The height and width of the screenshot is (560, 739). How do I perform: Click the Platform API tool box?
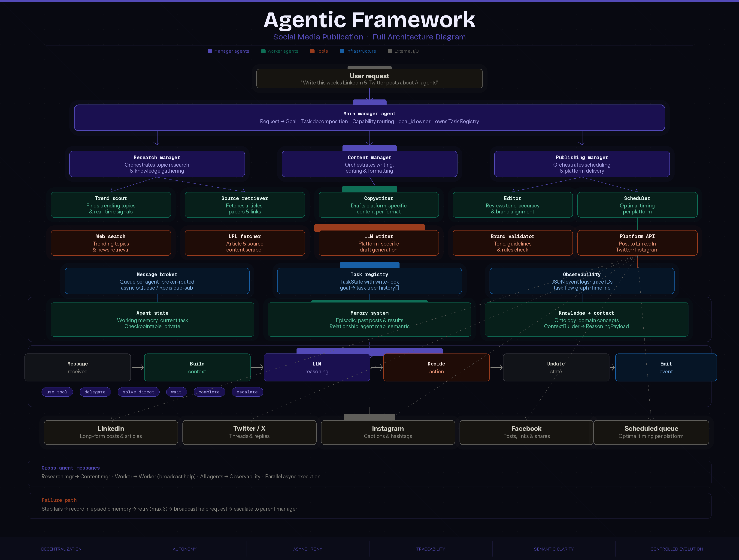point(637,243)
